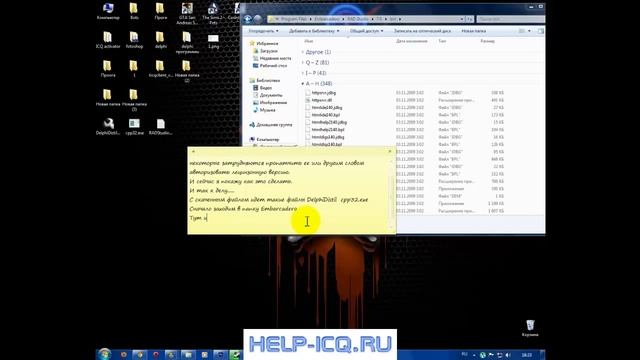This screenshot has height=360, width=640.
Task: Click the Explorer Forward arrow button
Action: (258, 19)
